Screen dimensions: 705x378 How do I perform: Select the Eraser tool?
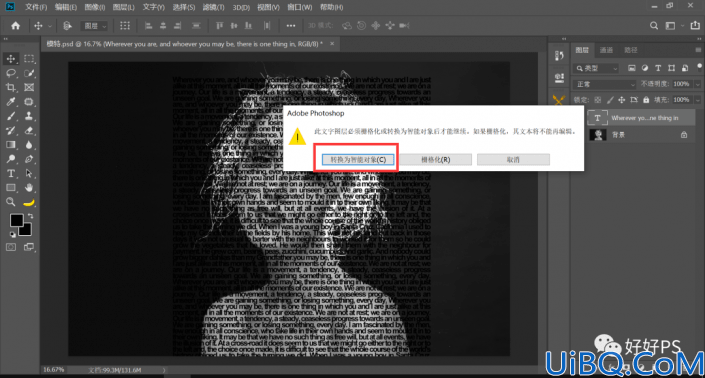(29, 130)
